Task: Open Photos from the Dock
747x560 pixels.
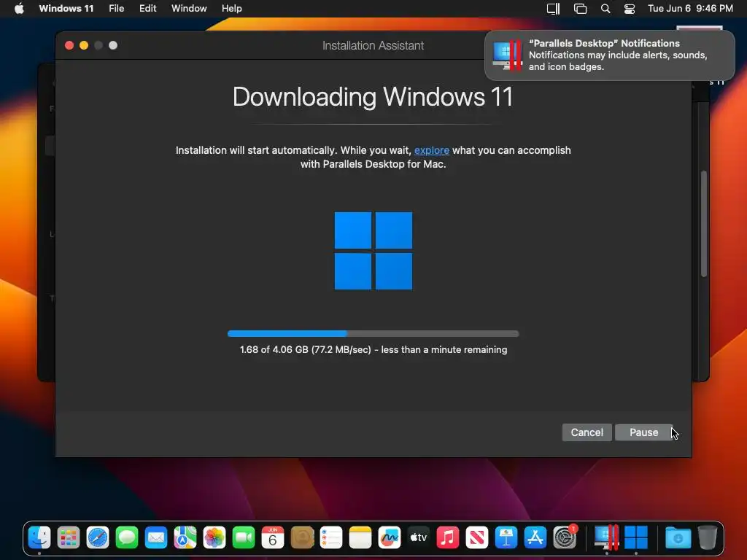Action: [214, 538]
